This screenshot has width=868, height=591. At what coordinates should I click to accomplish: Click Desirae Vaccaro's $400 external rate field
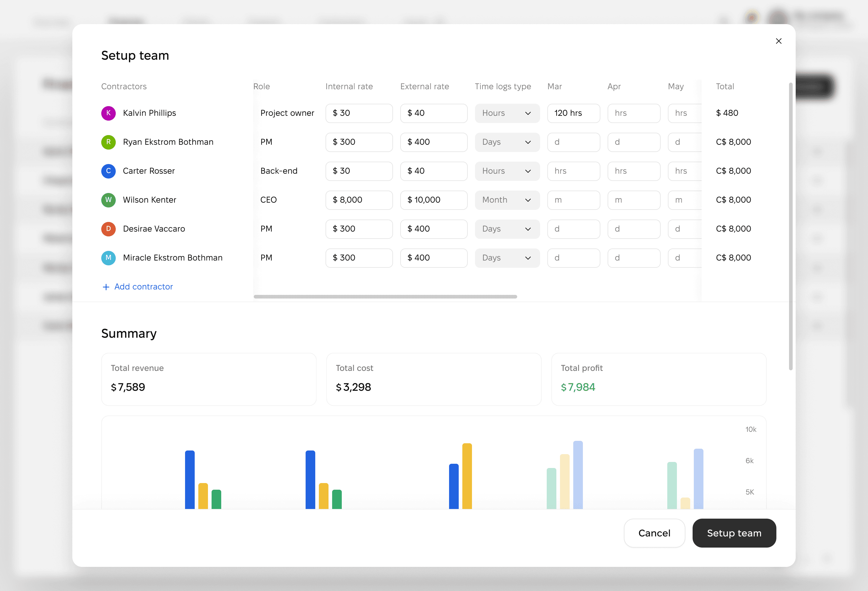pos(433,229)
